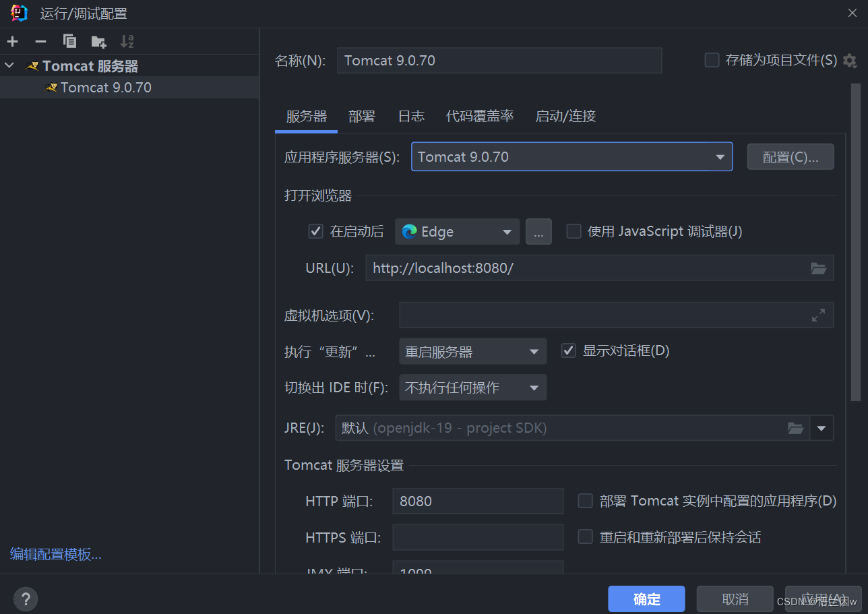This screenshot has width=868, height=614.
Task: Click the HTTPS 端口 input field
Action: click(x=478, y=538)
